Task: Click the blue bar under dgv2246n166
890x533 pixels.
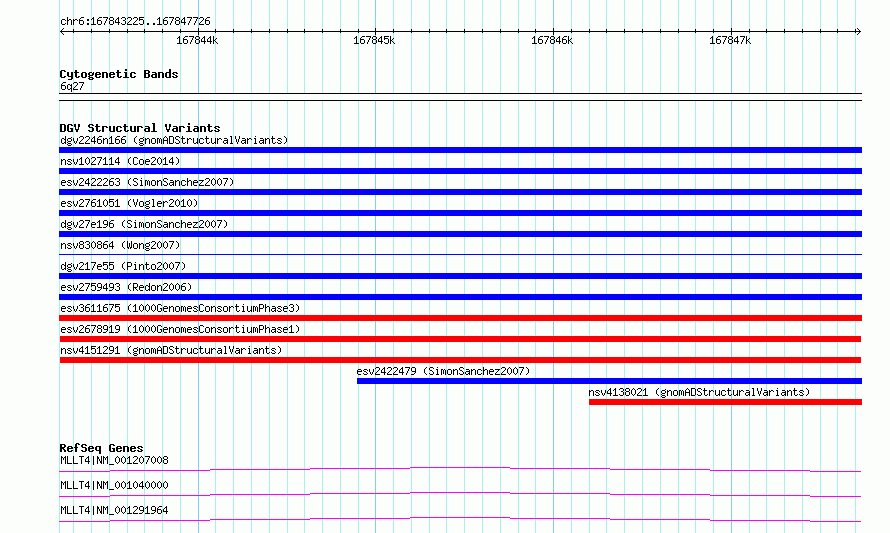Action: [460, 150]
